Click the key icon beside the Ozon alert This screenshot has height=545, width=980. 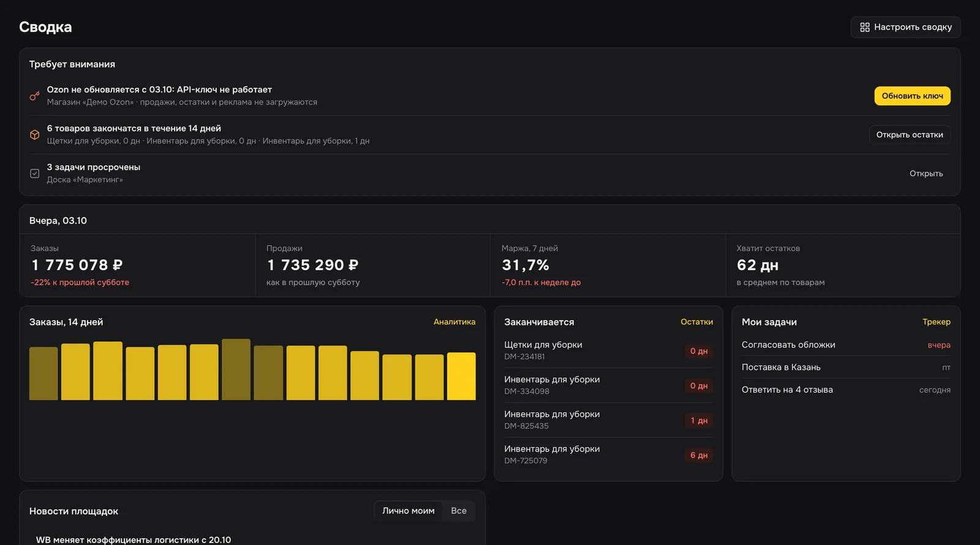coord(34,96)
